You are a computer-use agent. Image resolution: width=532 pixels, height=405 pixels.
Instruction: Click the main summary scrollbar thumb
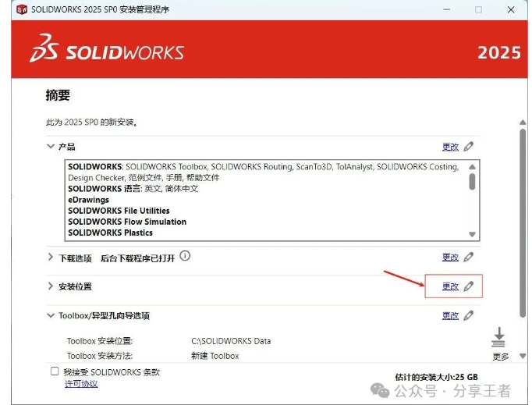click(523, 223)
